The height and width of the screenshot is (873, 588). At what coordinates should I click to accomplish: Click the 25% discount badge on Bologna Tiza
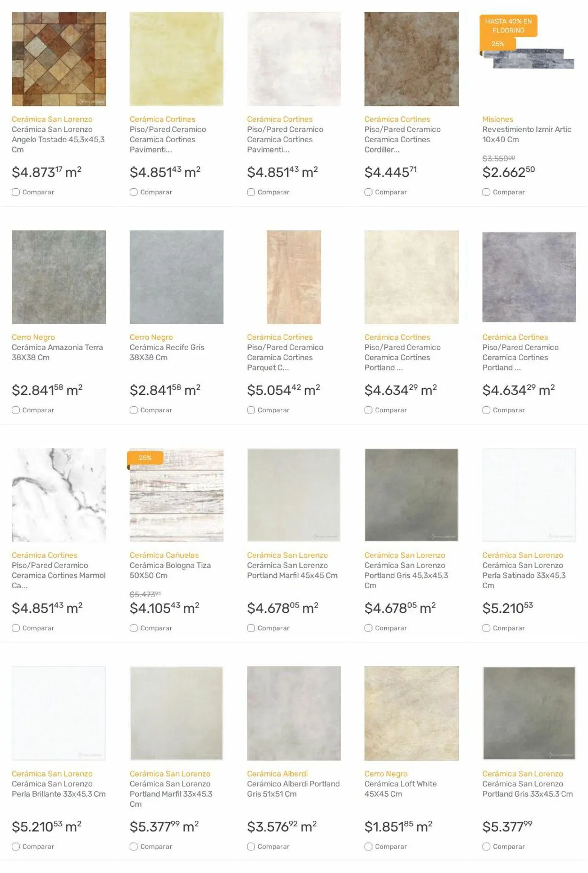click(145, 457)
